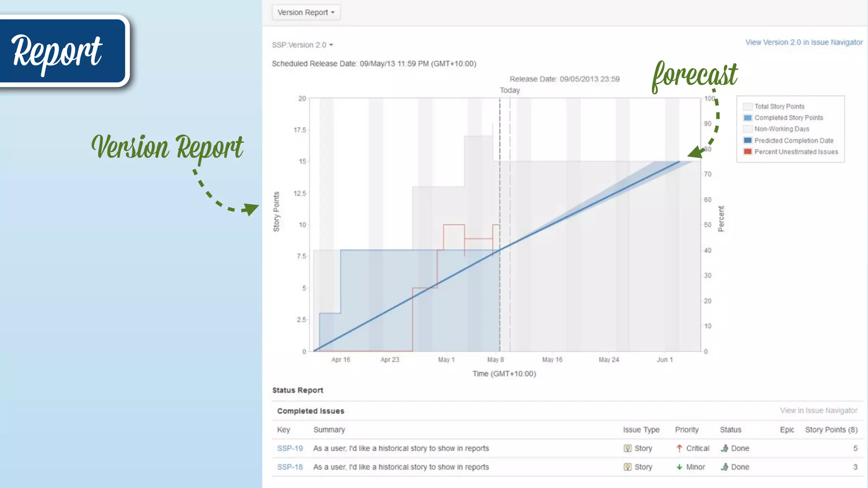The image size is (868, 488).
Task: Click the story points value 5
Action: 855,448
